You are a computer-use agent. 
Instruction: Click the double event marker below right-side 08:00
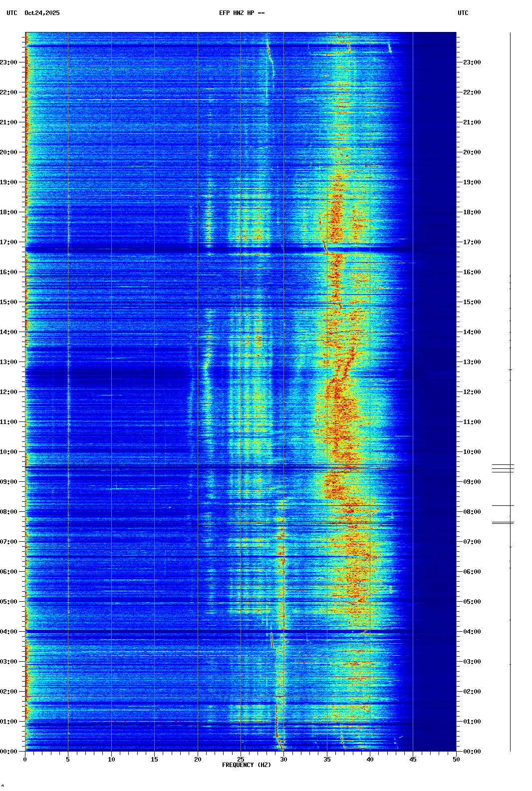503,523
